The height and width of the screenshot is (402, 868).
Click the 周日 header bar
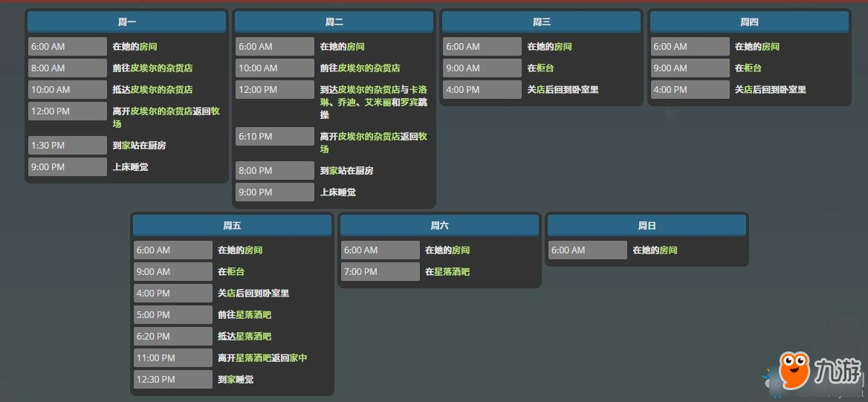(x=647, y=226)
